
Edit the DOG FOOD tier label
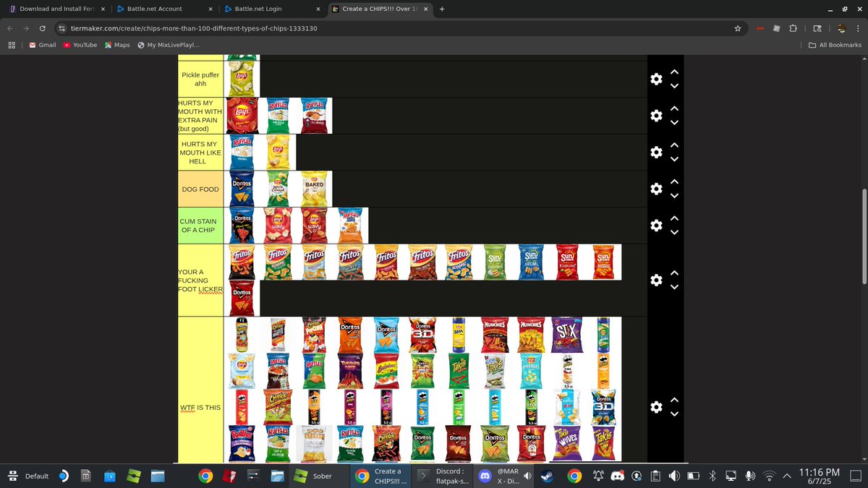coord(201,189)
